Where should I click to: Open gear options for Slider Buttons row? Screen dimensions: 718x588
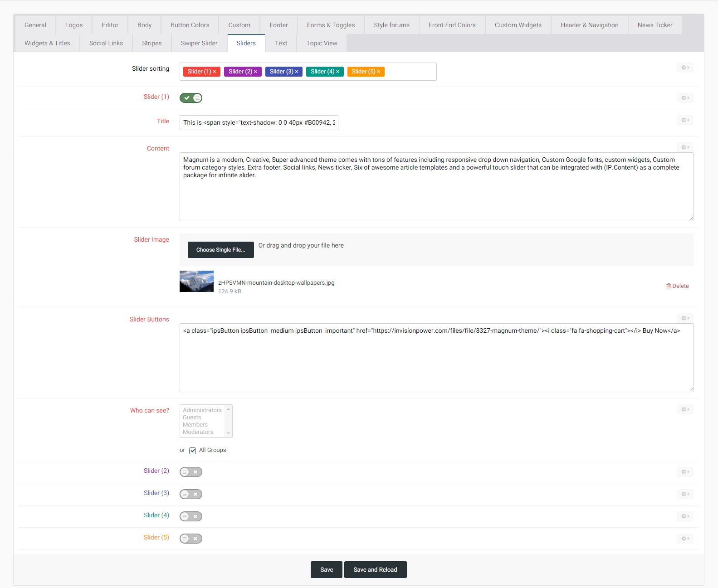[x=685, y=318]
